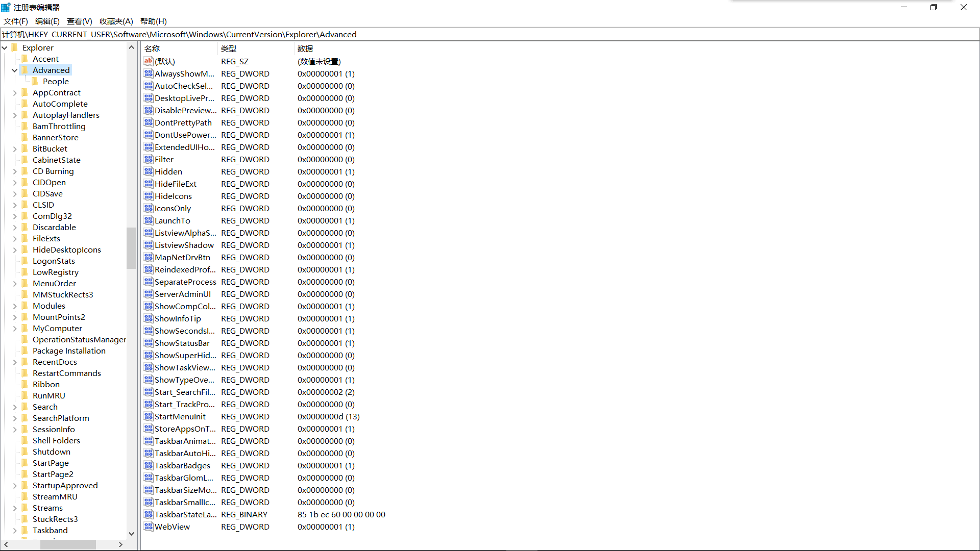Click the DWORD icon beside Filter value

[x=148, y=159]
